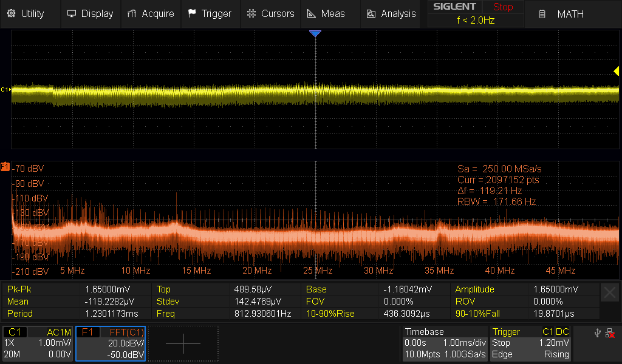Open the Meas measurement menu
The height and width of the screenshot is (364, 622).
point(326,13)
